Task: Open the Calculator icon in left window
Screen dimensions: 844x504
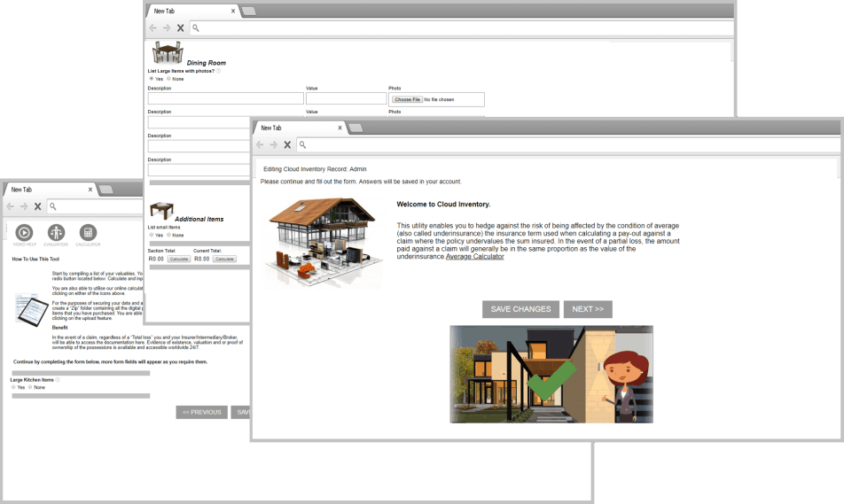Action: pyautogui.click(x=88, y=232)
